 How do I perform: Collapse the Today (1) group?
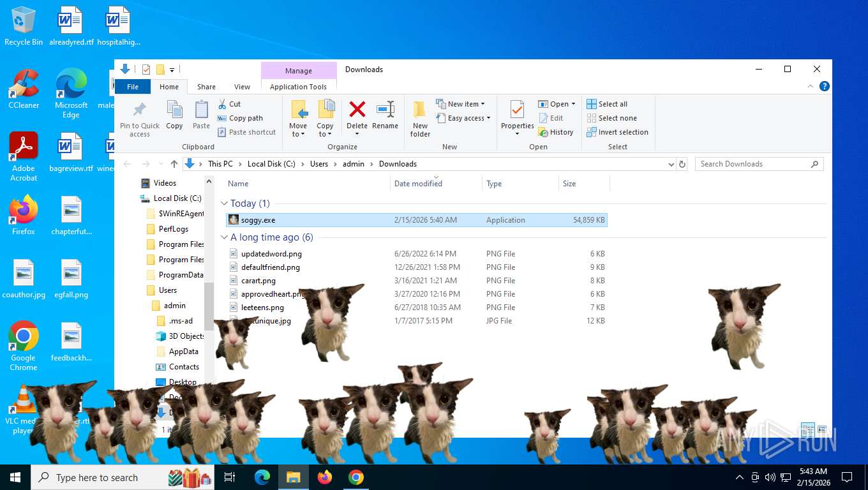tap(224, 204)
